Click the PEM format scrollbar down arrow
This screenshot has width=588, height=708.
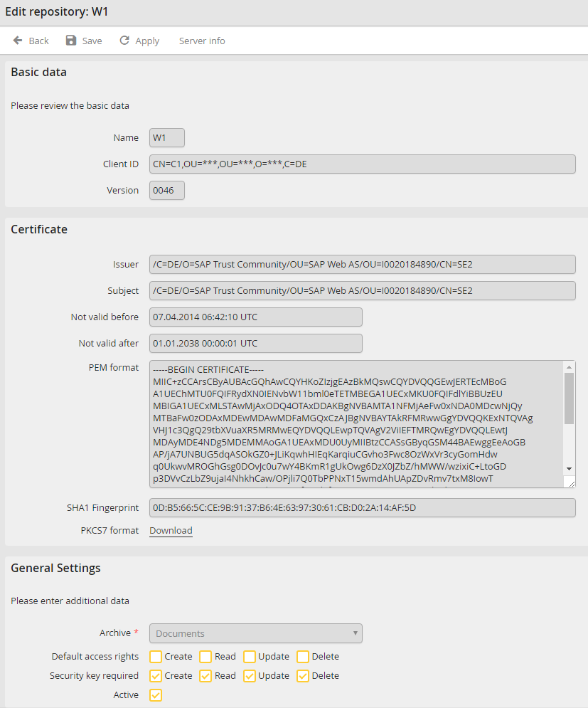[x=569, y=469]
